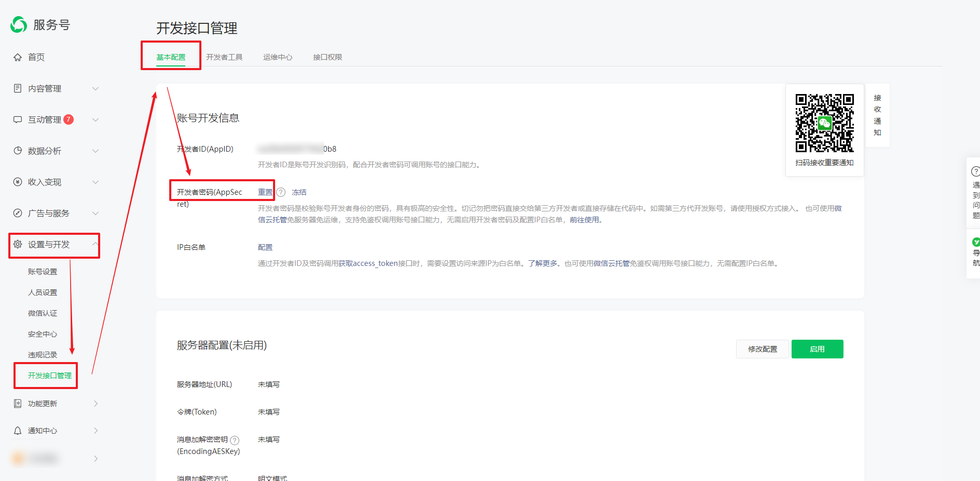This screenshot has height=481, width=980.
Task: Click the 内容管理 document icon
Action: click(x=18, y=88)
